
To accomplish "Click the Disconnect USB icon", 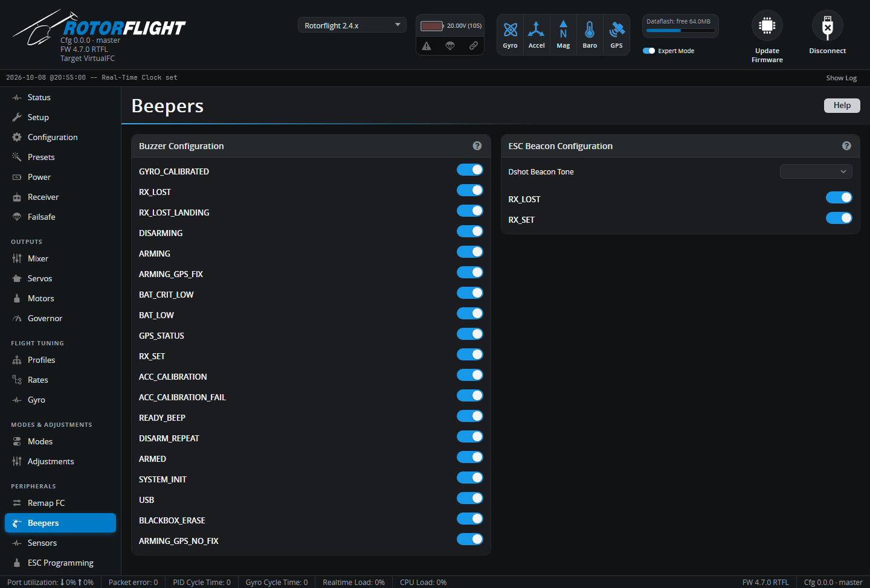I will point(828,25).
